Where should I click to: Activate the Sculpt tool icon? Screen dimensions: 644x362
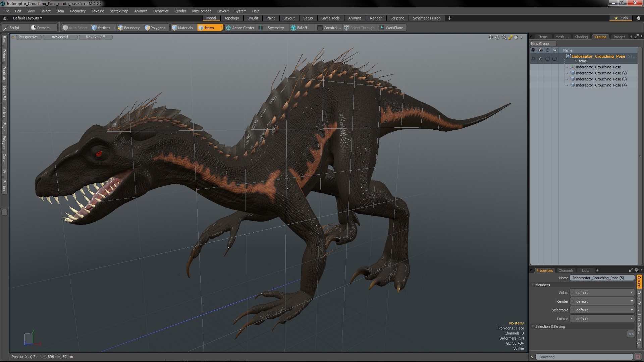pyautogui.click(x=5, y=28)
